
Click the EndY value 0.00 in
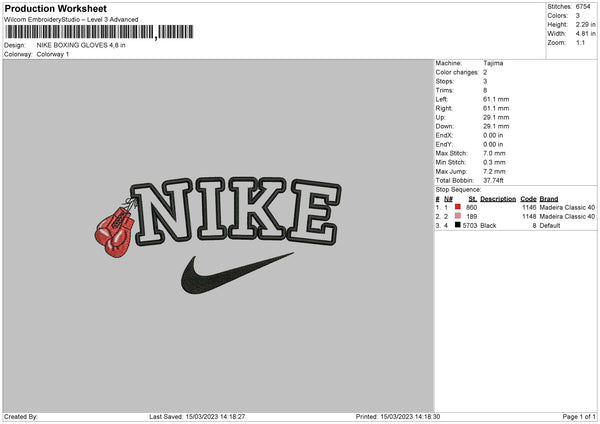pyautogui.click(x=493, y=144)
